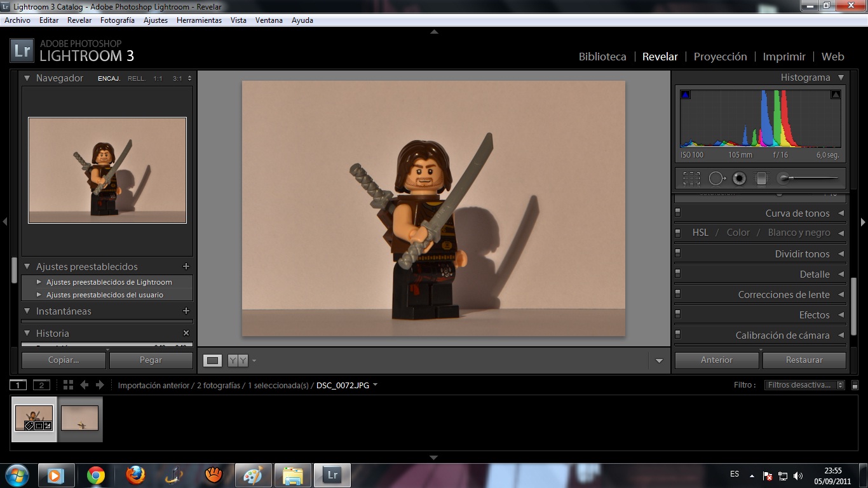Toggle highlight clipping indicator in histogram
Image resolution: width=868 pixels, height=488 pixels.
click(x=836, y=95)
